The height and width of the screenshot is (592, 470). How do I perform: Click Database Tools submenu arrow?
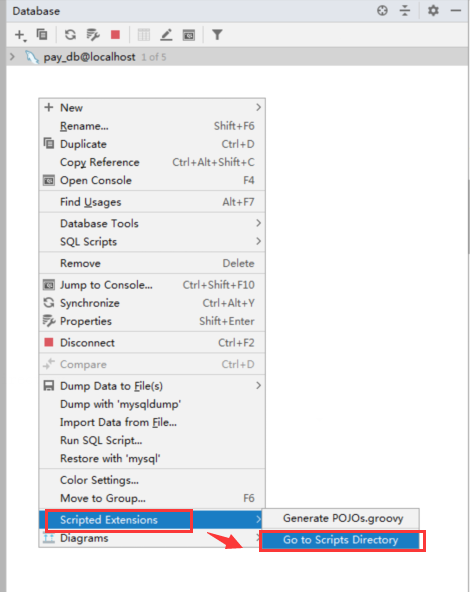(258, 223)
